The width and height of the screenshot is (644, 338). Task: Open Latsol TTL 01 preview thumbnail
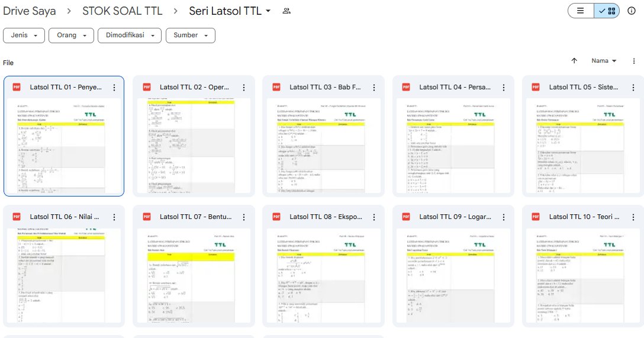(64, 146)
